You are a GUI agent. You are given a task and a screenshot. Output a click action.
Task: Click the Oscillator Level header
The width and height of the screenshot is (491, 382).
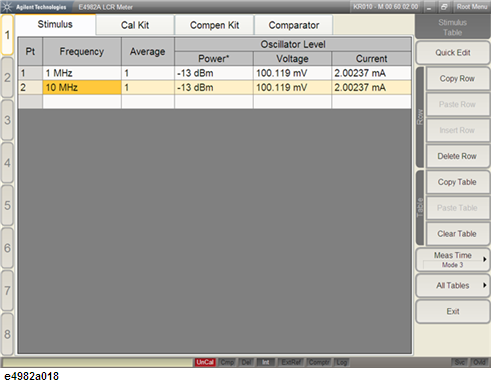(x=293, y=44)
